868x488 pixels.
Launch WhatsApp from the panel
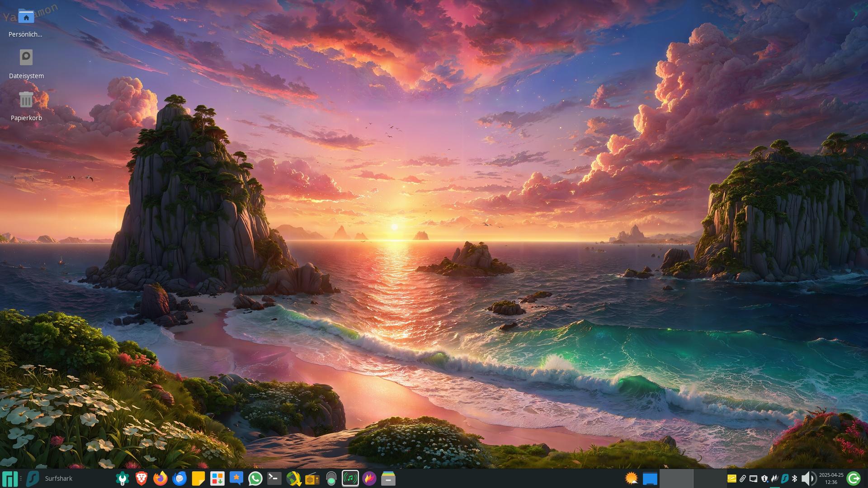pyautogui.click(x=255, y=479)
